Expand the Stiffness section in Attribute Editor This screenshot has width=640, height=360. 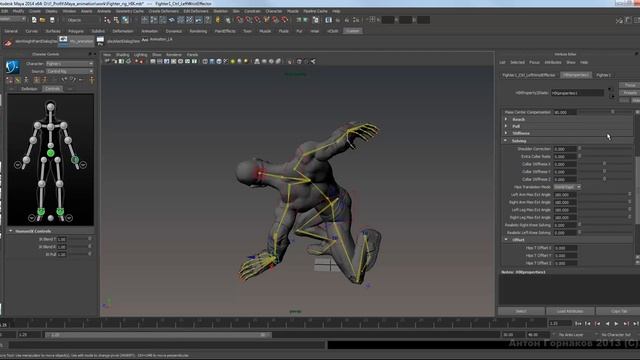tap(506, 133)
